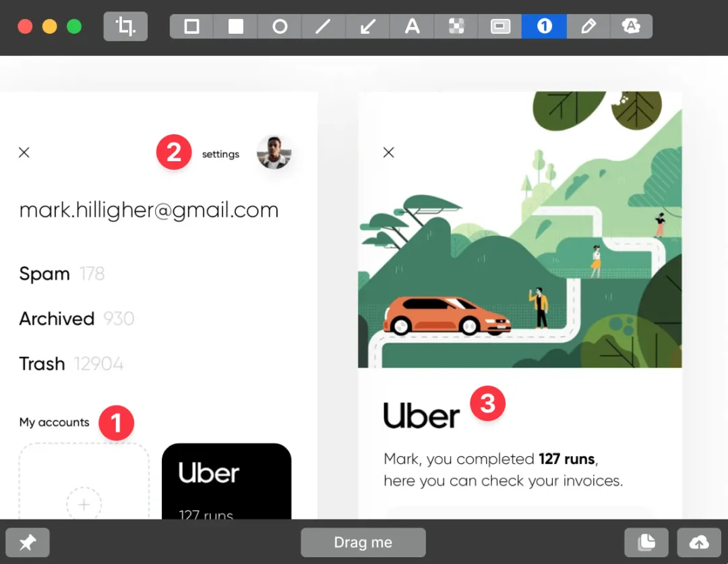Close the Uber invoice panel
Screen dimensions: 728x564
pos(389,152)
